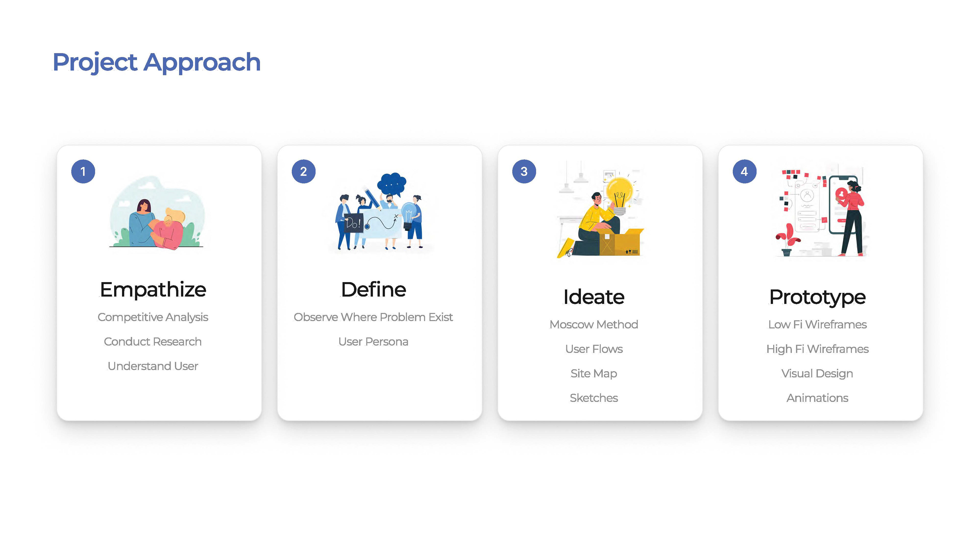
Task: Click the High Fi Wireframes item
Action: pos(817,349)
